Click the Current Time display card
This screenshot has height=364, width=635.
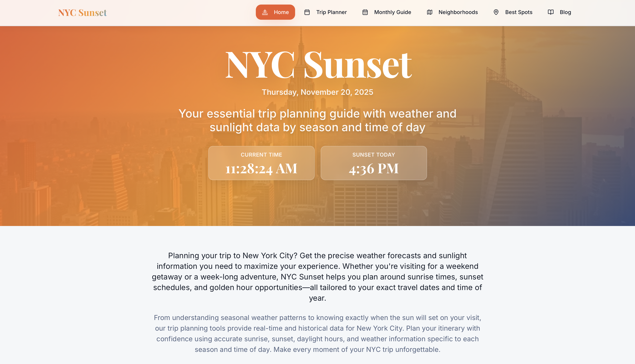coord(262,163)
